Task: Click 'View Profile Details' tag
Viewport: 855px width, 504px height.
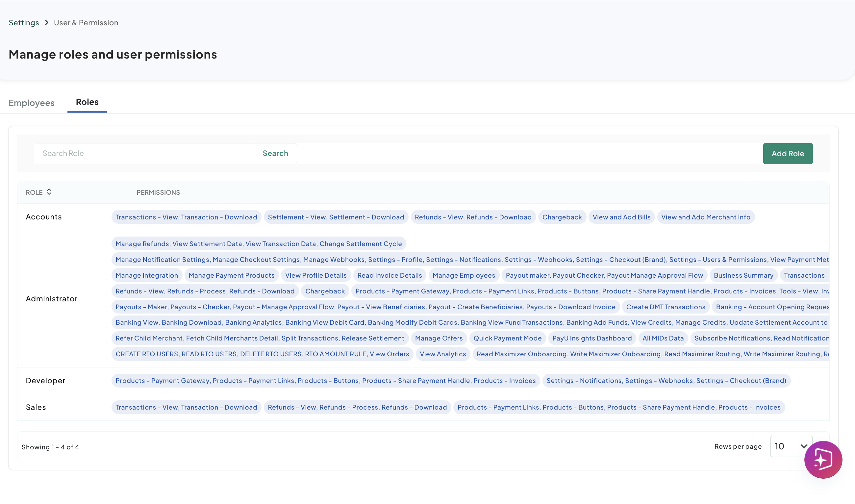Action: [316, 275]
